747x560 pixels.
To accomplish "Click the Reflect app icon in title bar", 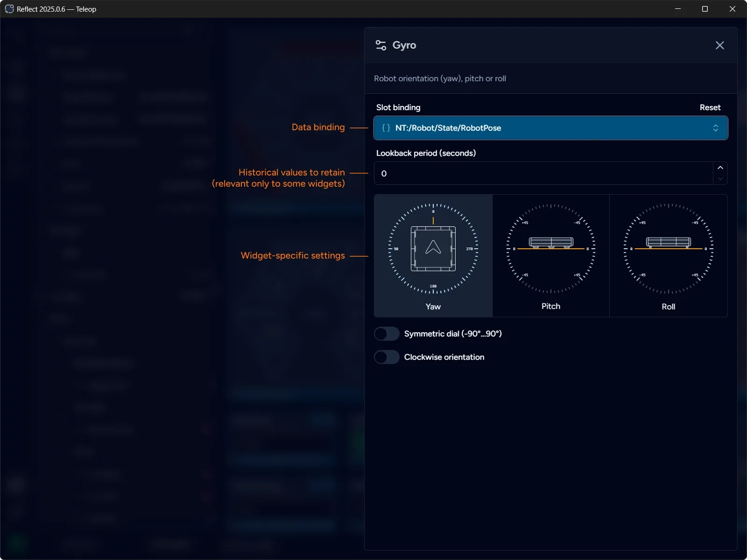I will tap(9, 8).
